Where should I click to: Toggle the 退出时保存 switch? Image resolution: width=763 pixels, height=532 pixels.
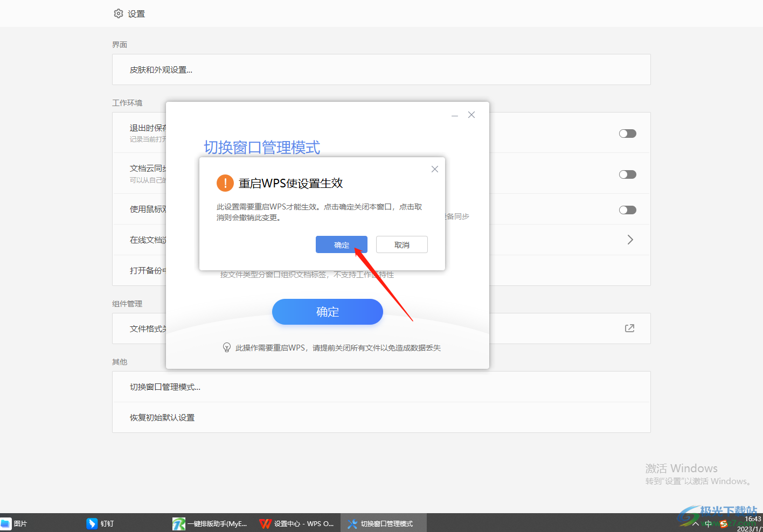[628, 134]
